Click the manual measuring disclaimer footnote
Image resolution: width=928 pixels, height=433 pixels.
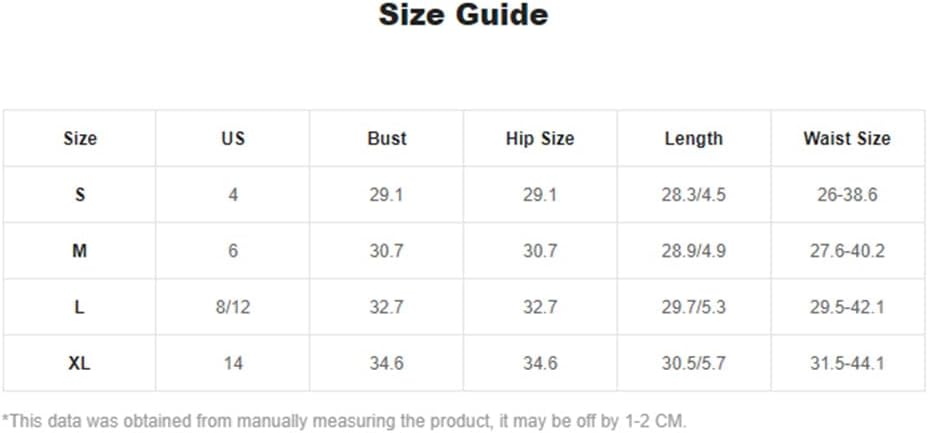[x=344, y=422]
